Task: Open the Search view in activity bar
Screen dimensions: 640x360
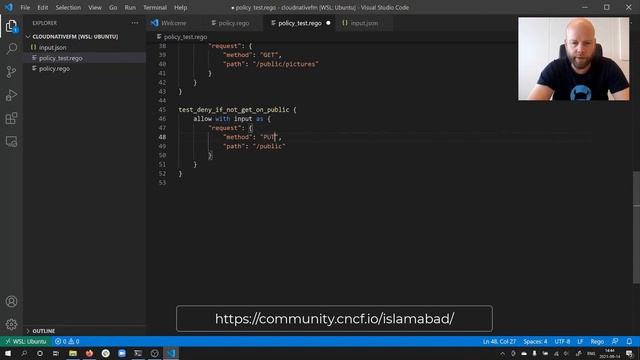Action: click(11, 49)
